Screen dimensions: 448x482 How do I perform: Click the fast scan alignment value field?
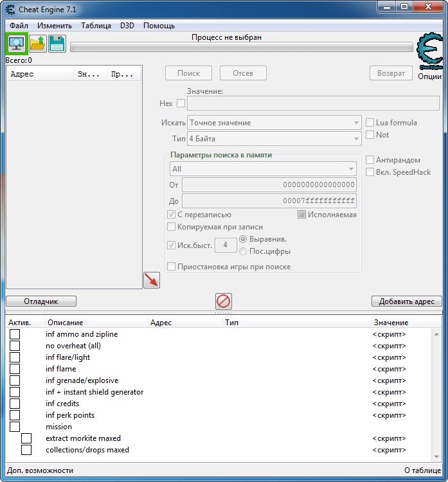(226, 245)
